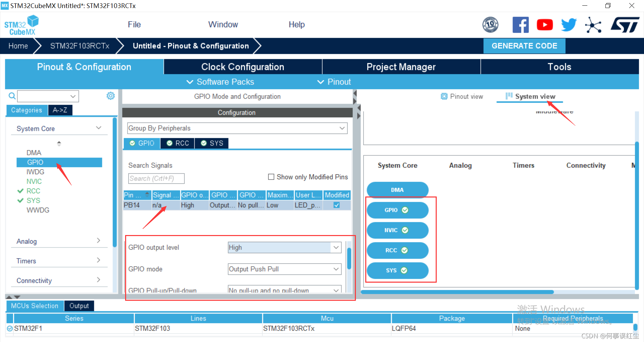Select SYS in the System Core list
644x342 pixels.
click(33, 201)
